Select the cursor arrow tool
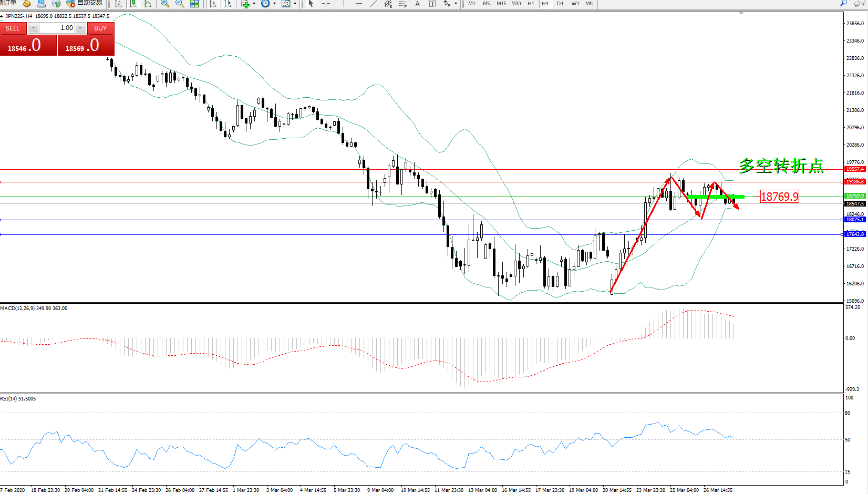 tap(311, 4)
